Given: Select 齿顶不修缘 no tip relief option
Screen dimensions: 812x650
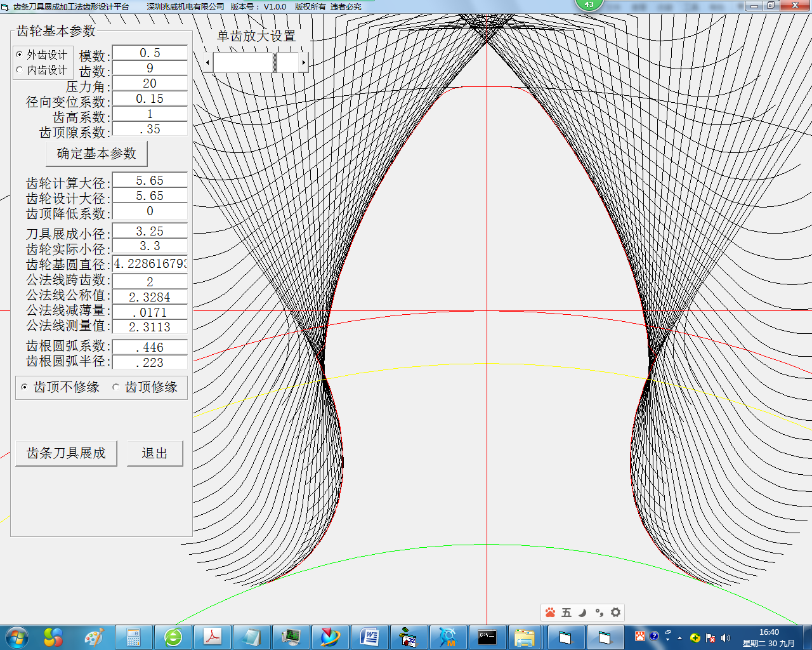Looking at the screenshot, I should 60,387.
